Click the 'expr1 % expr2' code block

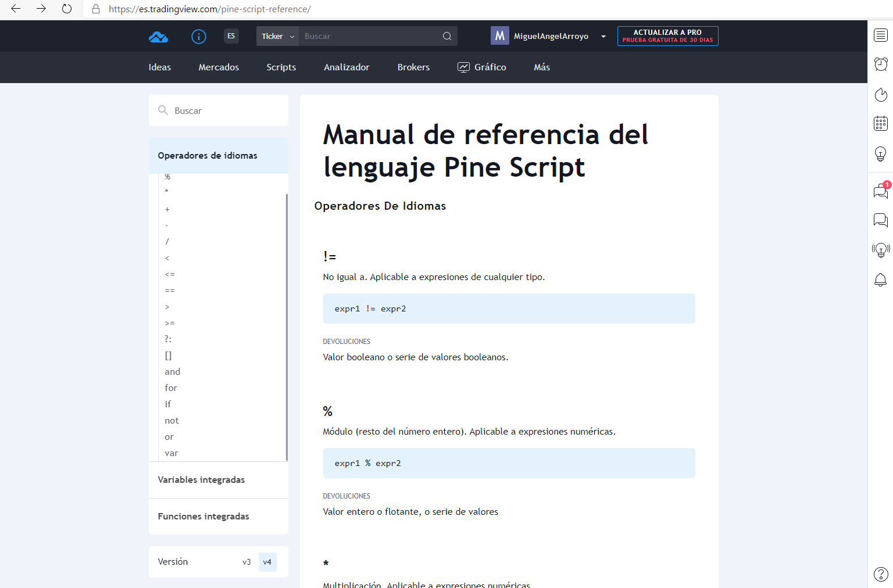[509, 463]
